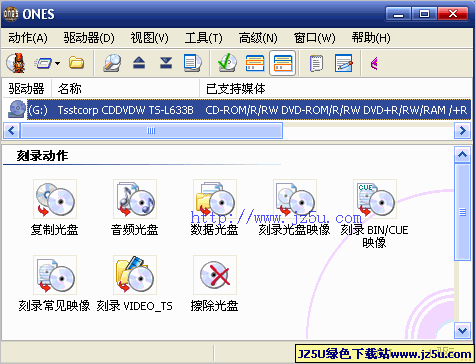Open the 帮助(H) menu
Image resolution: width=476 pixels, height=364 pixels.
[x=371, y=38]
